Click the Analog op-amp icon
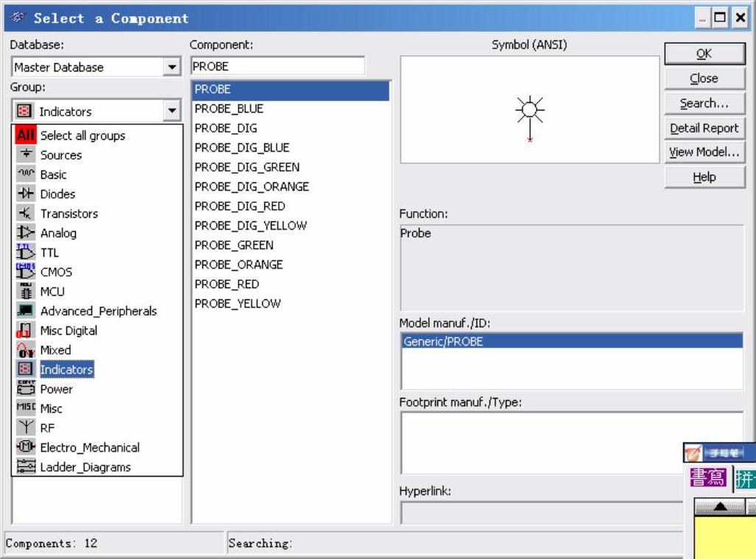The width and height of the screenshot is (756, 559). pos(26,232)
